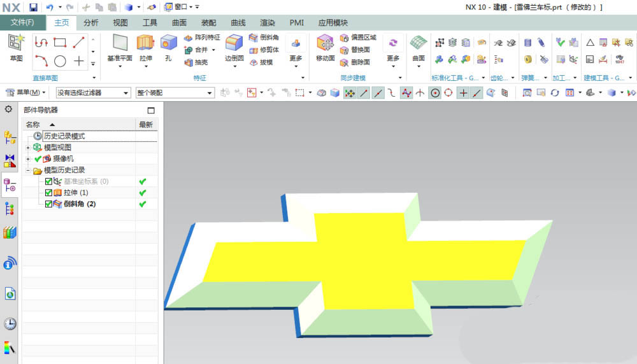Open the 文件(F) menu
Viewport: 637px width, 364px height.
[x=22, y=22]
